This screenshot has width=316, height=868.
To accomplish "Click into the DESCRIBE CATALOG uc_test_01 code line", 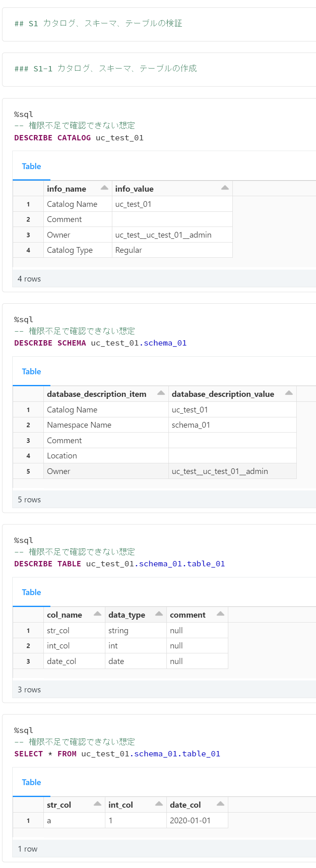I will (79, 138).
